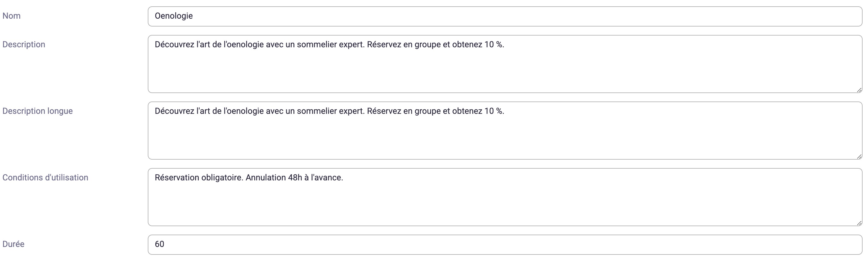This screenshot has height=262, width=868.
Task: Grab the Conditions d'utilisation textarea resize handle
Action: pyautogui.click(x=859, y=223)
